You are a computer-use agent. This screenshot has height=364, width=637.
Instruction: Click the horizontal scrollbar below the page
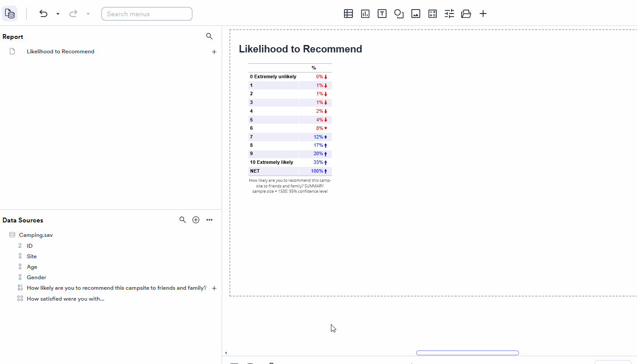tap(467, 353)
